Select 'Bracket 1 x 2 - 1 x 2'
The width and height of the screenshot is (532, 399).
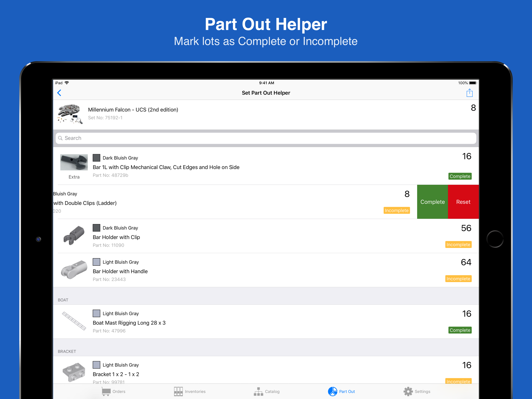116,374
